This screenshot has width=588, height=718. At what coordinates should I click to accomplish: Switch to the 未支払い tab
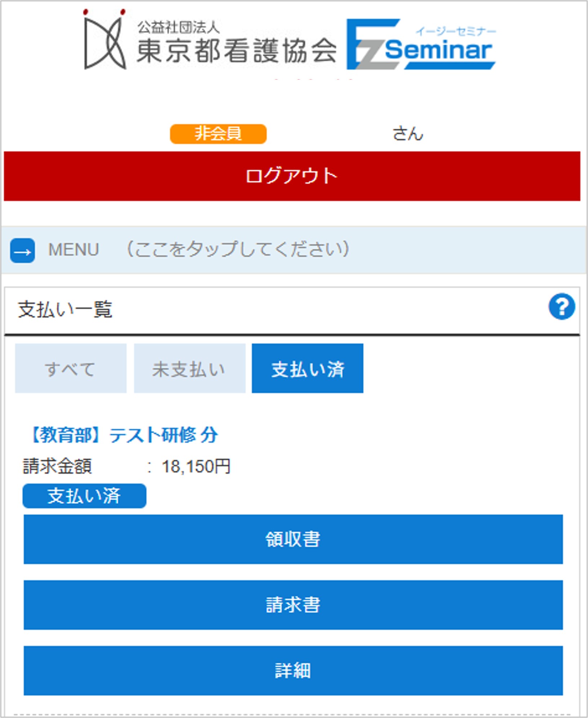tap(190, 368)
